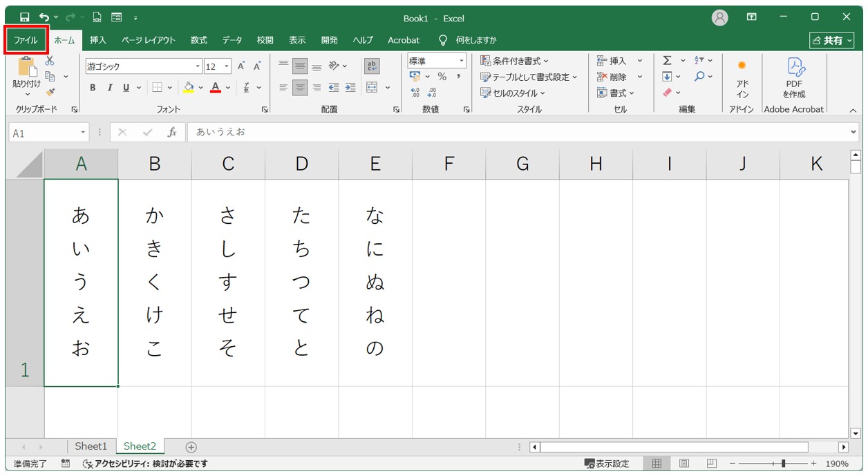Viewport: 868px width, 476px height.
Task: Apply the yellow fill color bucket
Action: pyautogui.click(x=189, y=88)
